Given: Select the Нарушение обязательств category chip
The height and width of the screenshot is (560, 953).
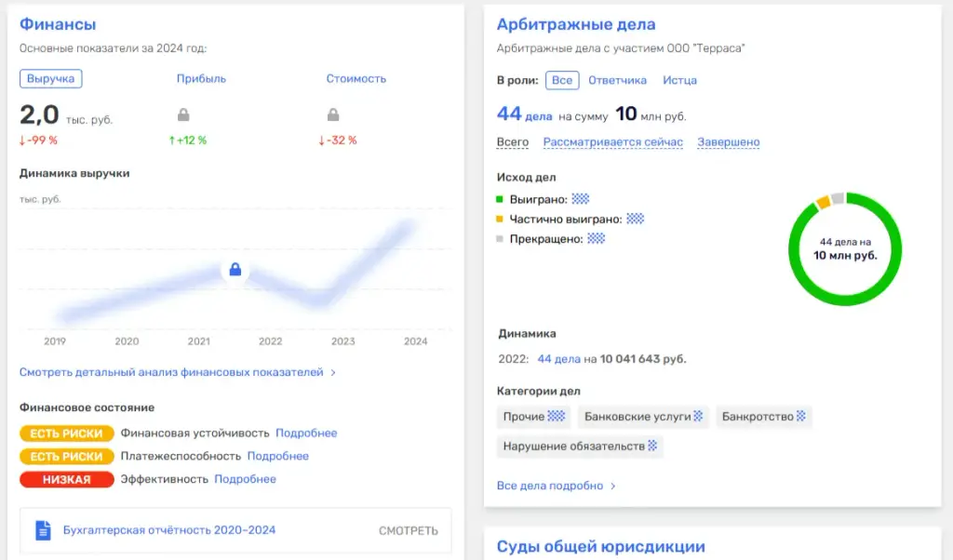Looking at the screenshot, I should click(580, 446).
